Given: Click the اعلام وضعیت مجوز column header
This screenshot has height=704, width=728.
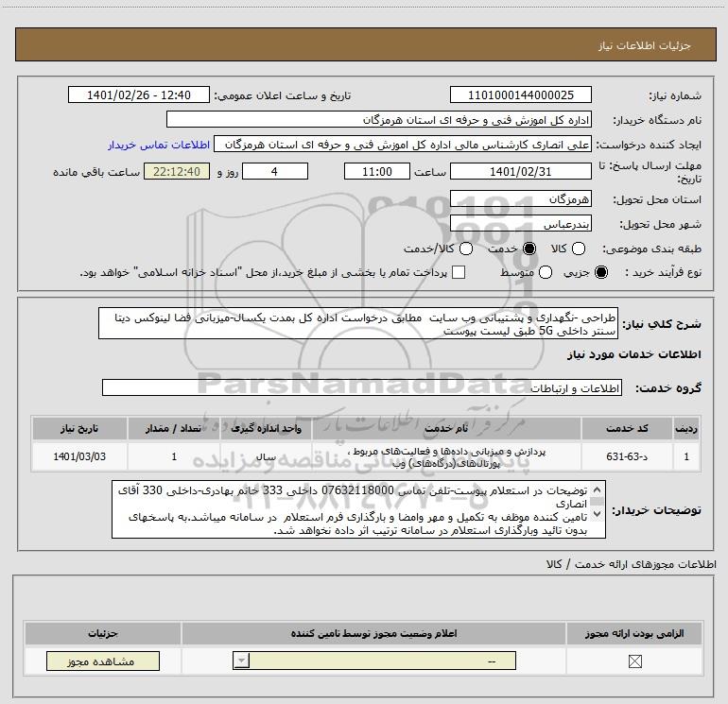Looking at the screenshot, I should click(x=373, y=633).
